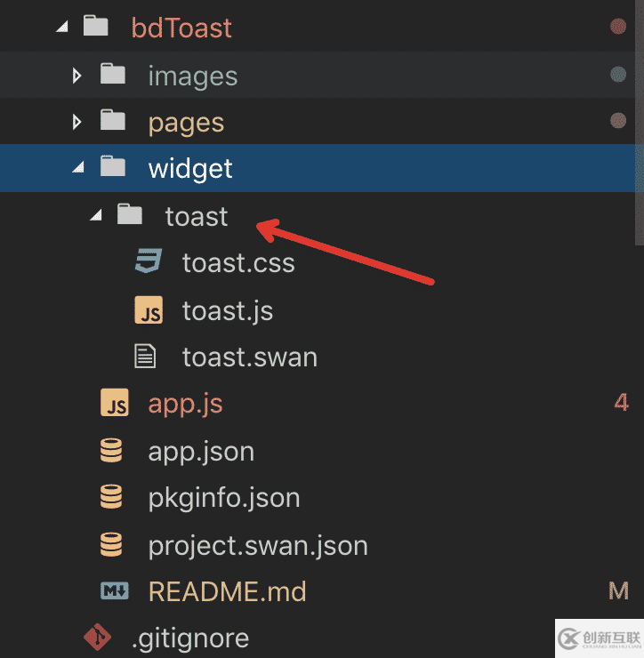Click the document icon beside toast.swan
Screen dimensions: 644x658
tap(145, 357)
